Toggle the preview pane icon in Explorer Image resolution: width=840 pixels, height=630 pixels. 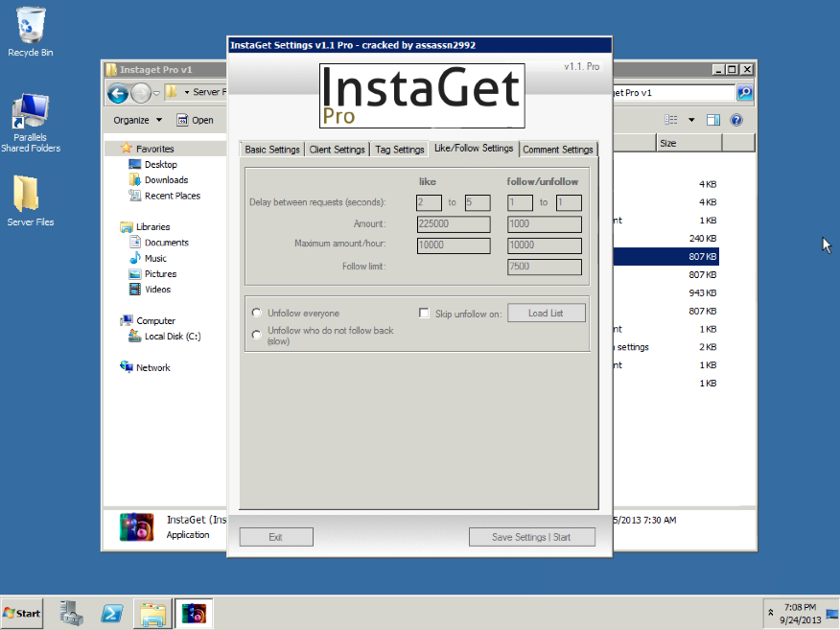pos(713,120)
